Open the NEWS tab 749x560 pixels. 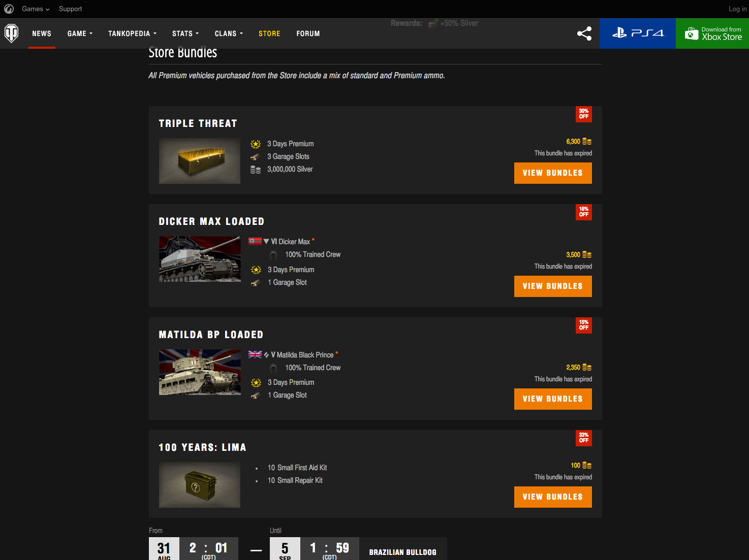pyautogui.click(x=42, y=34)
